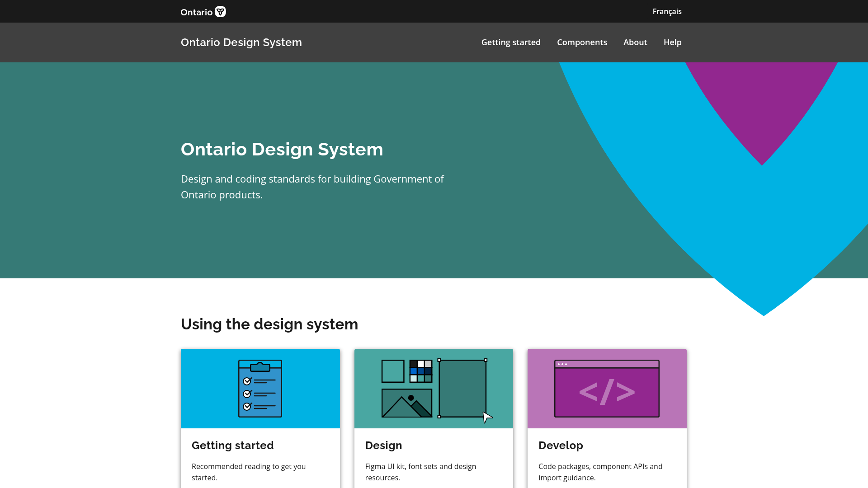Click the design layout tools illustration
Screen dimensions: 868x488
(x=437, y=390)
